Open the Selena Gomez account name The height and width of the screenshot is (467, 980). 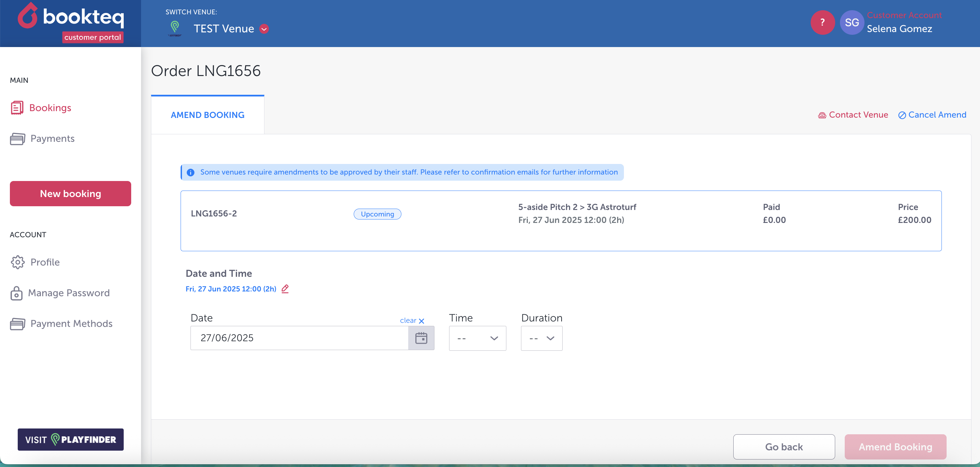point(899,29)
